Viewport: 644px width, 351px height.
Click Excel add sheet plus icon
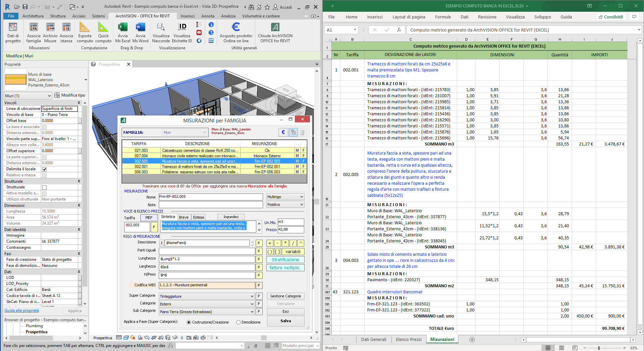tap(472, 340)
